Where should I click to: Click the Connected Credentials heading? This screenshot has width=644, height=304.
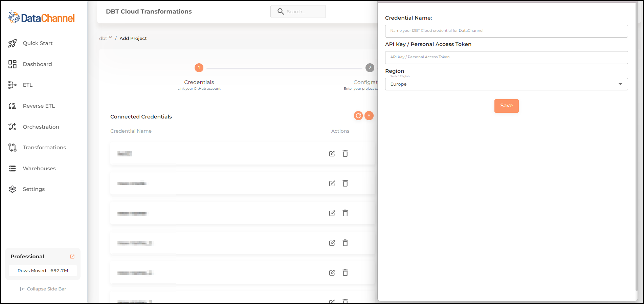click(141, 117)
